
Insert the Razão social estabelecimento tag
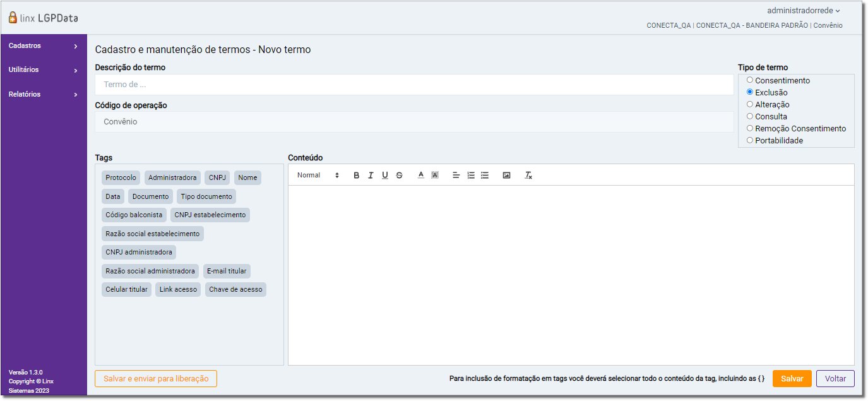click(153, 234)
